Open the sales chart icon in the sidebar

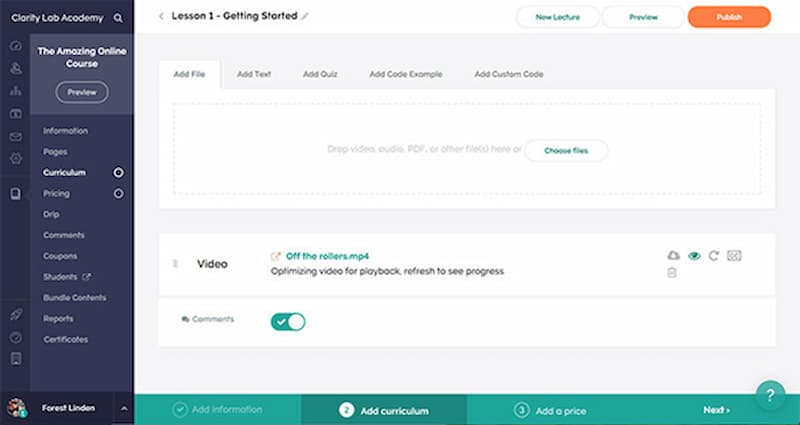click(x=16, y=91)
